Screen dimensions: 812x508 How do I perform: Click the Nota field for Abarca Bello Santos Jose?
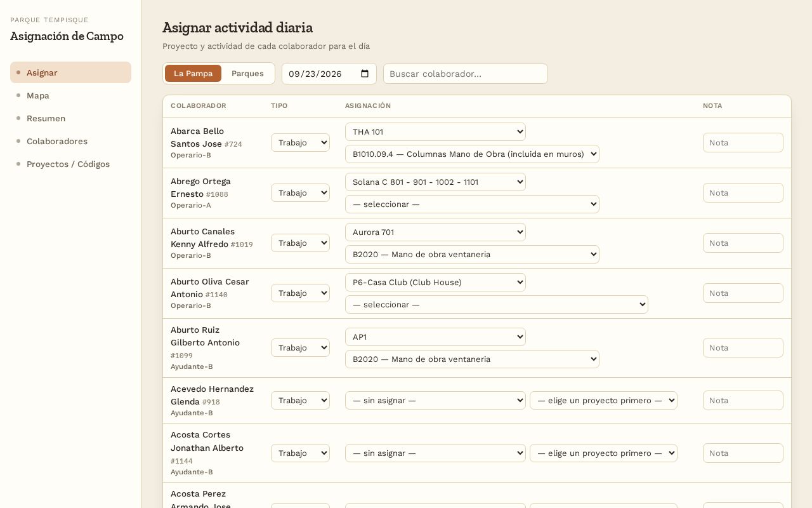[x=743, y=143]
